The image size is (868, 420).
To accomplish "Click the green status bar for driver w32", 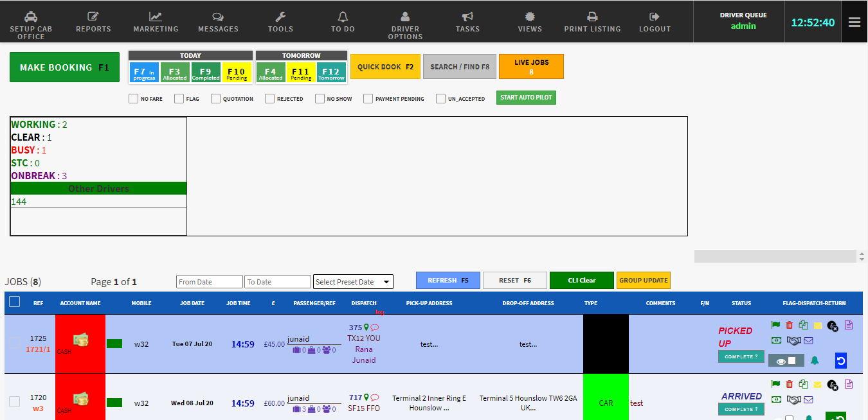I will (x=114, y=344).
